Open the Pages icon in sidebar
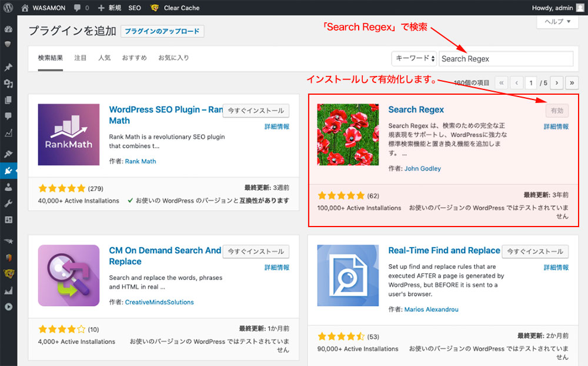 (x=8, y=100)
